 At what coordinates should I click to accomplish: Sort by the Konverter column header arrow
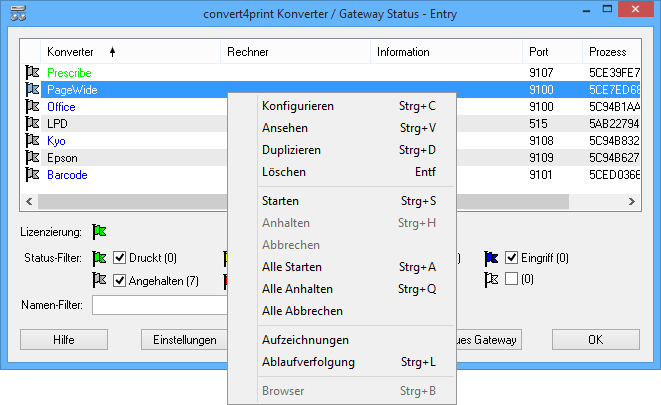112,52
